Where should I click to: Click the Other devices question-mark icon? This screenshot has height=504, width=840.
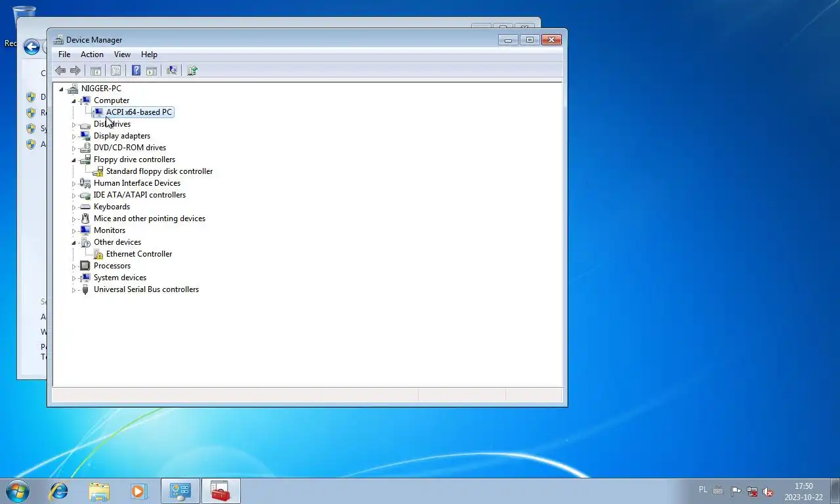(85, 242)
